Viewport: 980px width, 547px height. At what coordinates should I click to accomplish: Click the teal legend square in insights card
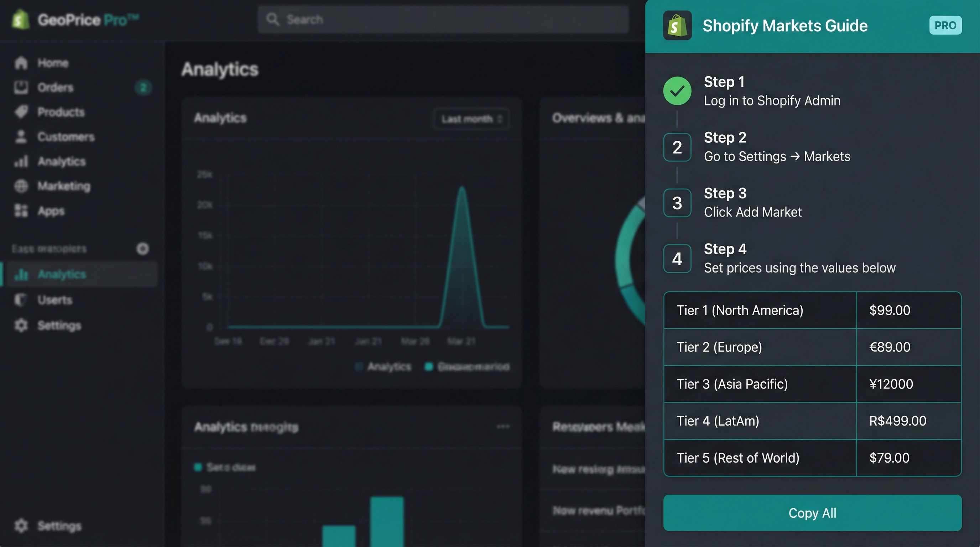click(x=198, y=468)
